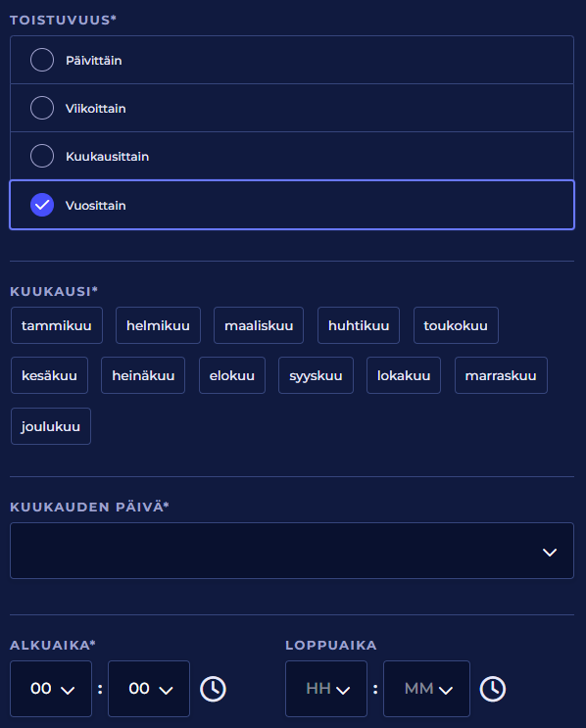
Task: Choose toukokuu from the months
Action: pos(456,325)
